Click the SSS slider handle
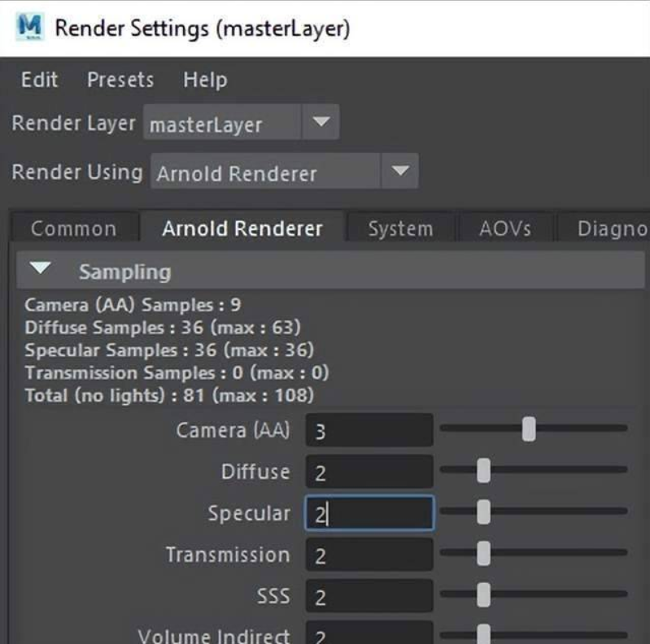 pyautogui.click(x=483, y=596)
